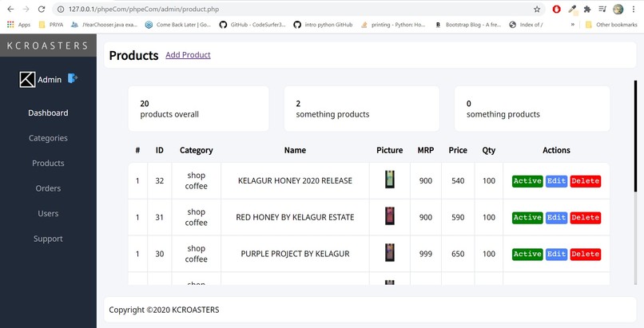Image resolution: width=644 pixels, height=328 pixels.
Task: Bookmark this page with the star icon
Action: coord(537,9)
